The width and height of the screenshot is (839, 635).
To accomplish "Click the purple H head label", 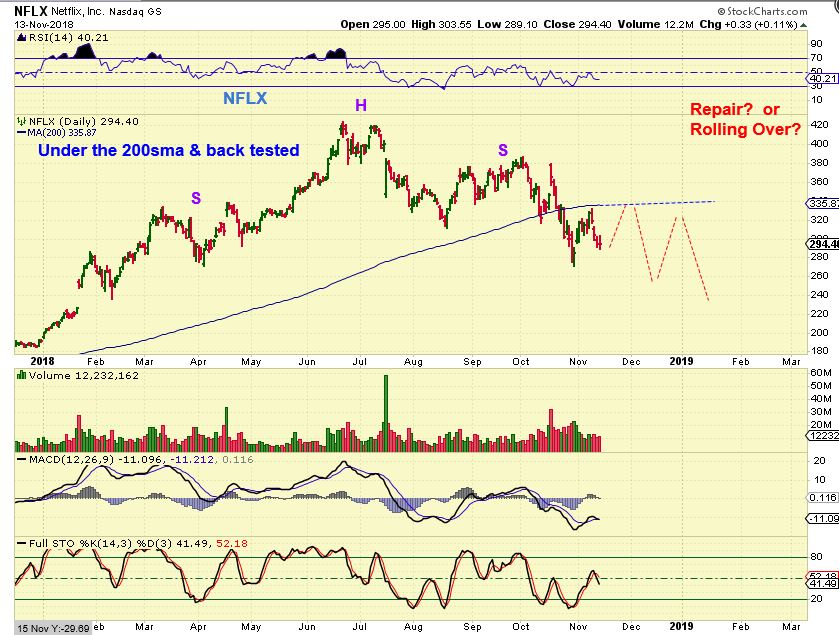I will click(x=361, y=105).
